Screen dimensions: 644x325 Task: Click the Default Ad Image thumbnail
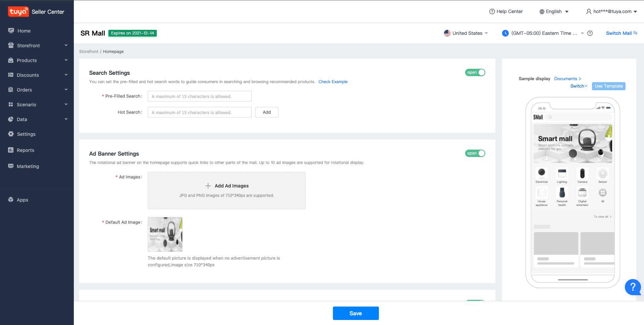point(165,234)
